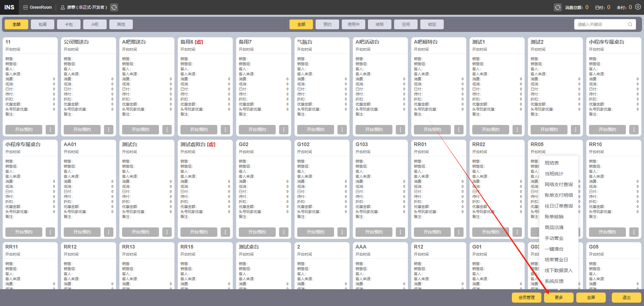This screenshot has height=306, width=644.
Task: Click the refresh icon beside 消费总额
Action: (x=557, y=7)
